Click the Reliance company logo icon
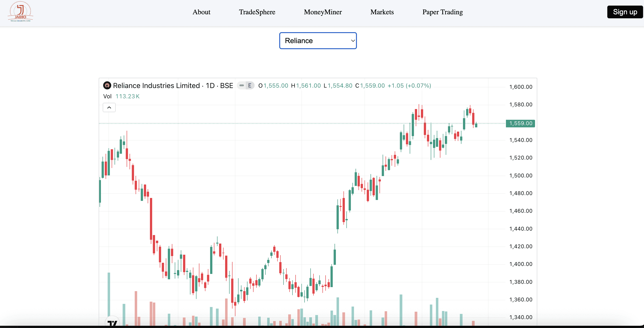644x328 pixels. pyautogui.click(x=107, y=86)
